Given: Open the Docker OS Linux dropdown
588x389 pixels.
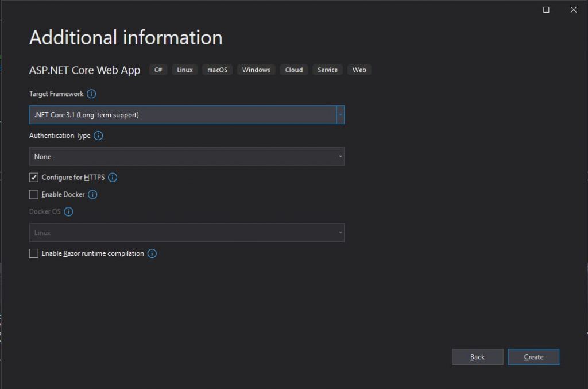Looking at the screenshot, I should click(x=187, y=233).
